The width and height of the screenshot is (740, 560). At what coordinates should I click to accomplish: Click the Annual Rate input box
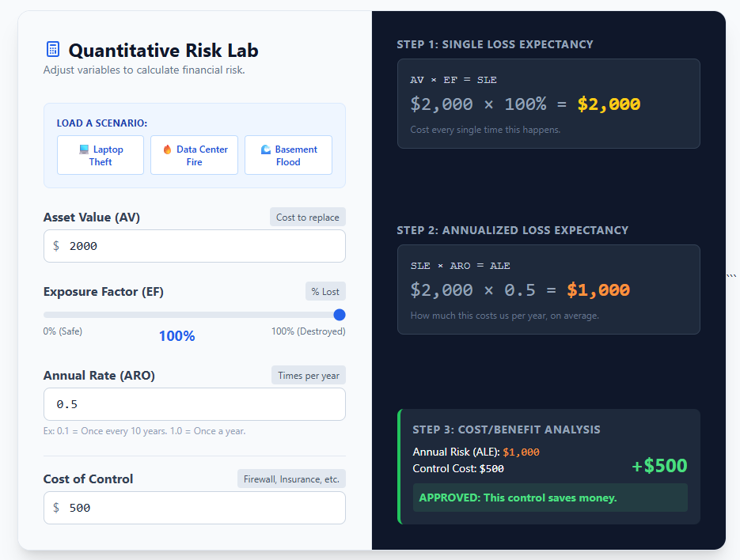pyautogui.click(x=194, y=404)
